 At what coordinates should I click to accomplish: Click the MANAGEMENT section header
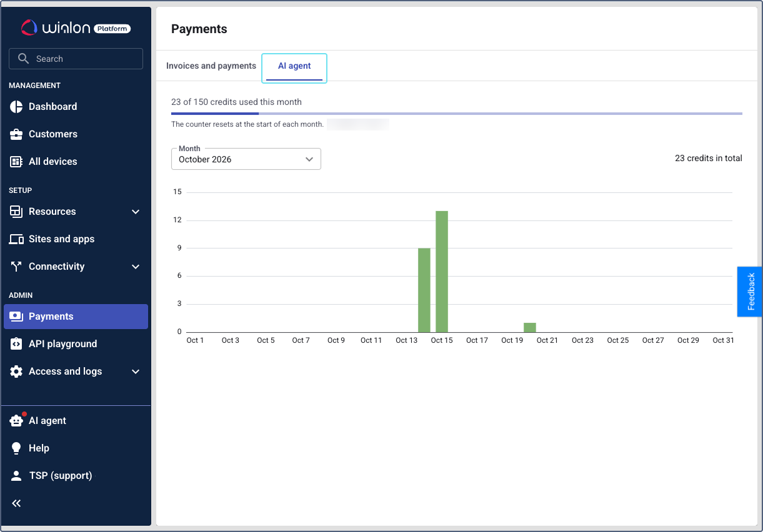[x=35, y=86]
